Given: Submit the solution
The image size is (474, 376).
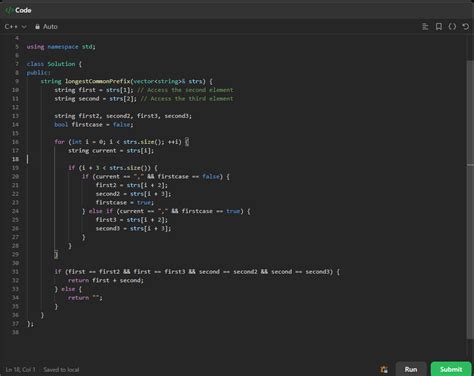Looking at the screenshot, I should 451,369.
